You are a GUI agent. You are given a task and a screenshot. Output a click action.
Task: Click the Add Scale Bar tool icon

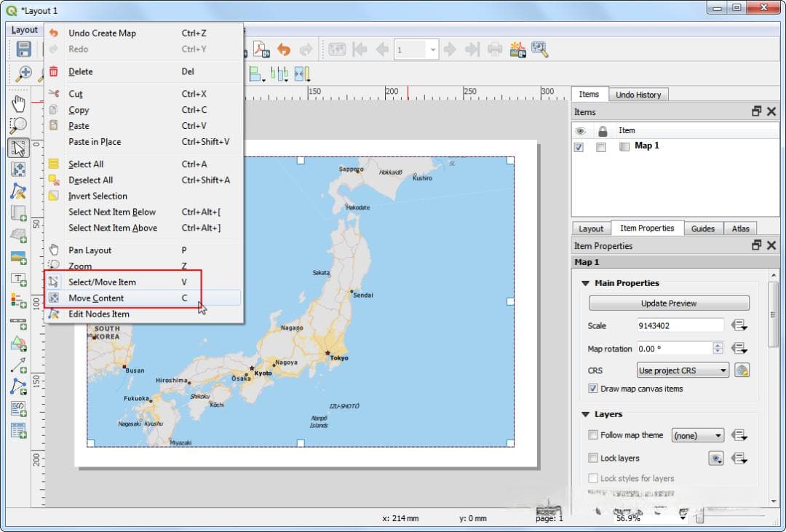18,322
